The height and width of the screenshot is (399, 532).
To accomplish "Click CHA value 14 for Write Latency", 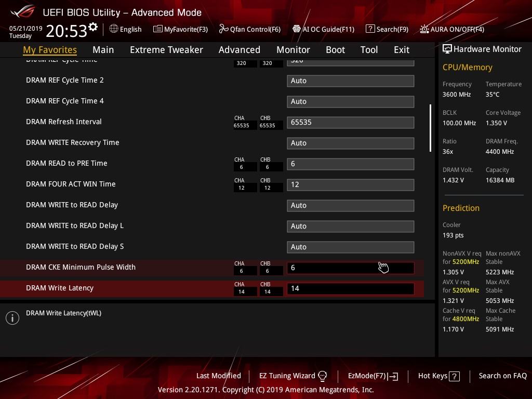I will tap(242, 292).
